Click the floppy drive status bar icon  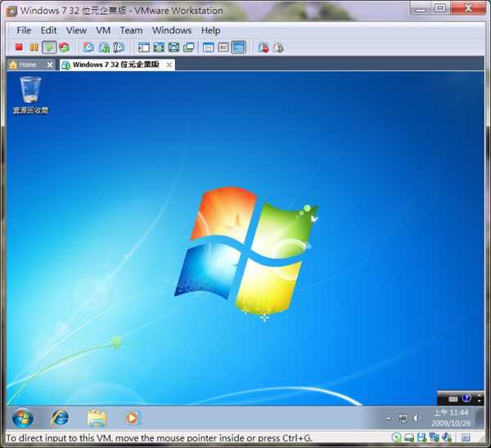pyautogui.click(x=421, y=437)
